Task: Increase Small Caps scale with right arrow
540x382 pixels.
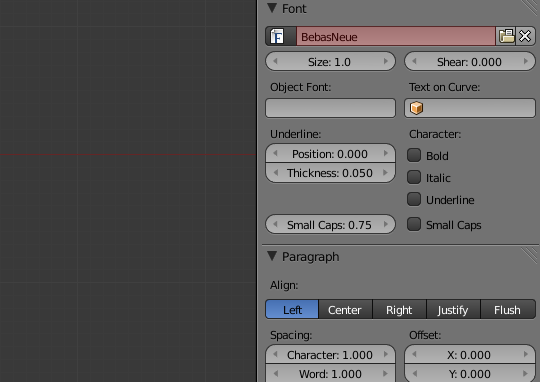Action: 386,224
